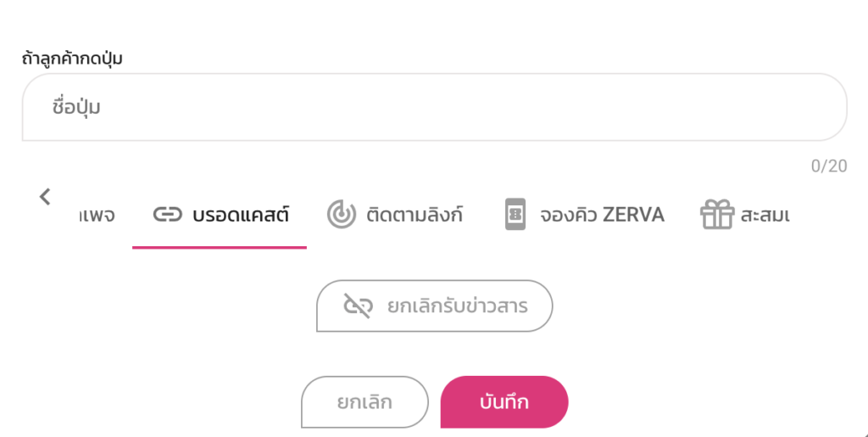The width and height of the screenshot is (868, 437).
Task: Open the ติดตามลิงก์ tab
Action: tap(415, 215)
